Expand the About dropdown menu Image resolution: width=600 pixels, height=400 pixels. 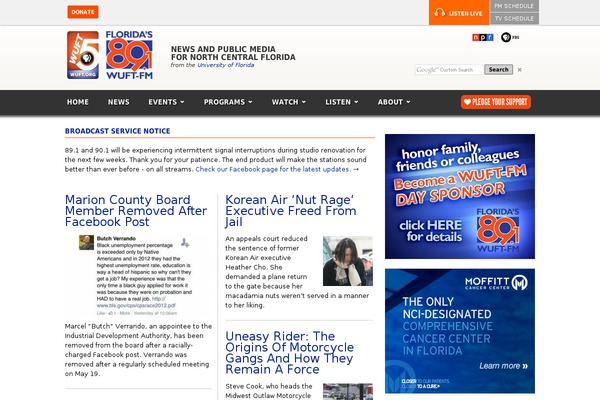pos(394,102)
